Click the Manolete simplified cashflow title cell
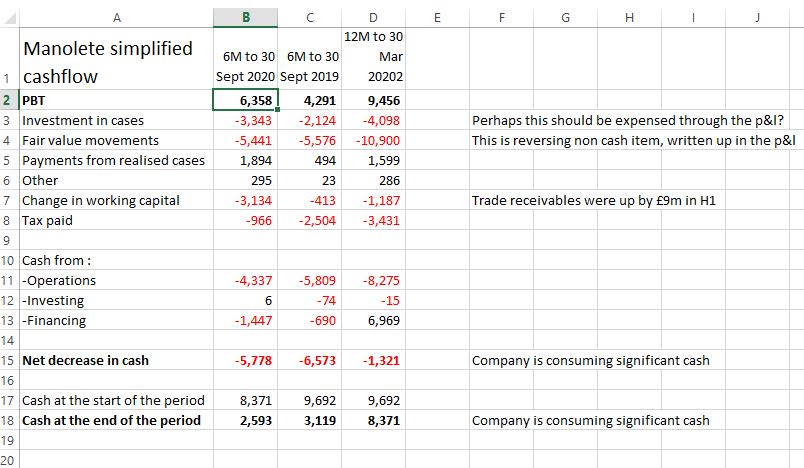Image resolution: width=804 pixels, height=468 pixels. (116, 58)
